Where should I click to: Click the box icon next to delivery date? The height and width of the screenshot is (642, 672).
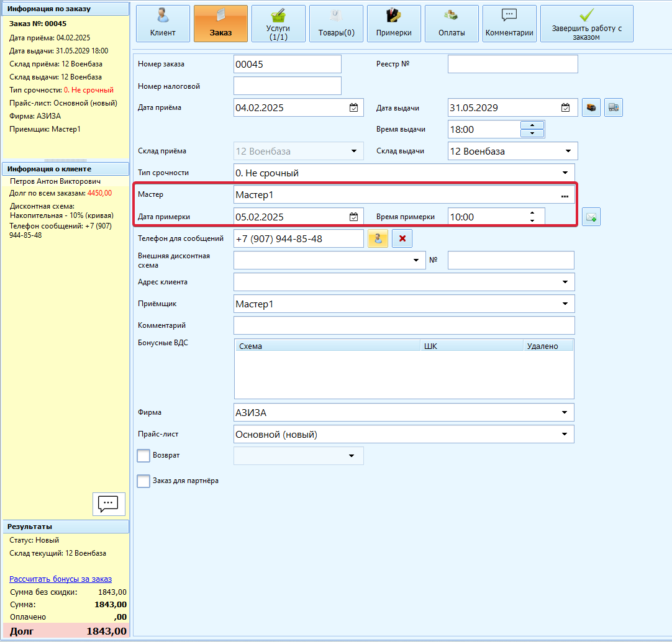coord(591,108)
